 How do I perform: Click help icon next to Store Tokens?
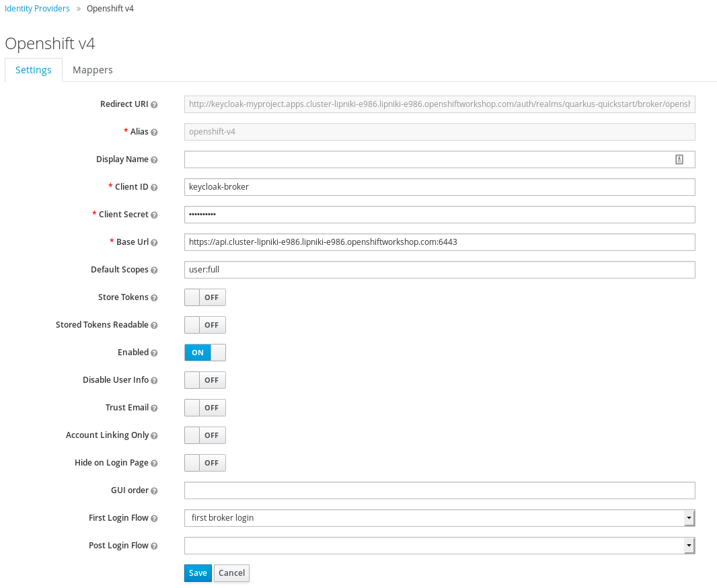[154, 297]
